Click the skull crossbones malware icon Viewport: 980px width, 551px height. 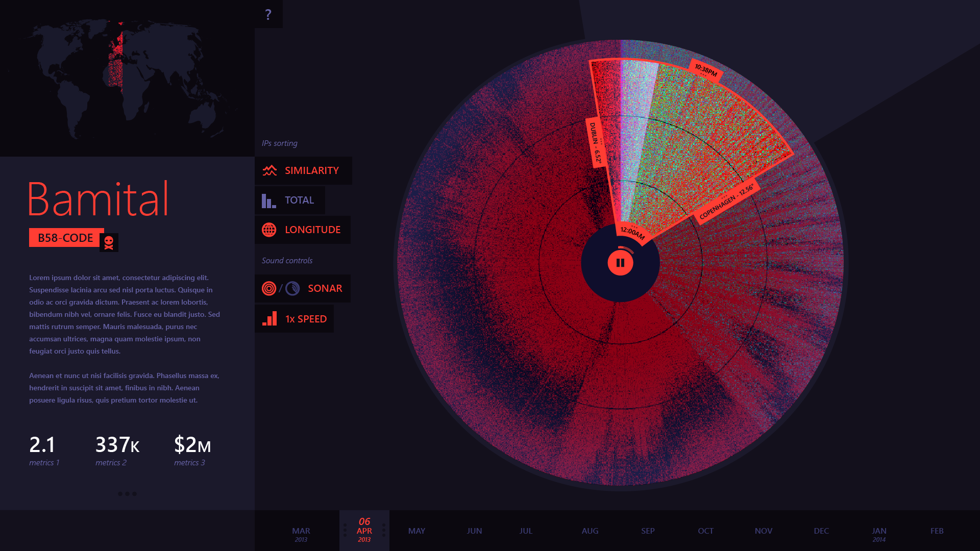pos(109,243)
